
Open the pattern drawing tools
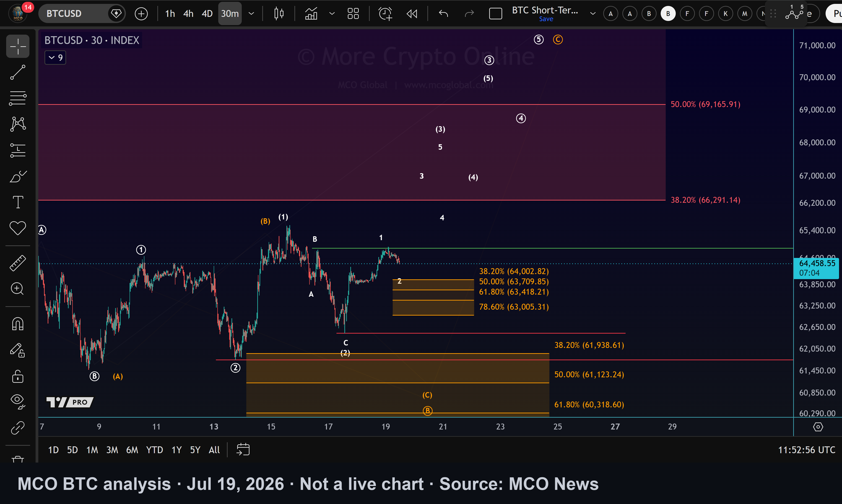[x=18, y=124]
